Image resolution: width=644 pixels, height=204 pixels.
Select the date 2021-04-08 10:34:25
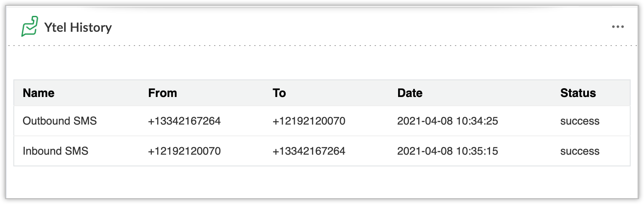[447, 121]
